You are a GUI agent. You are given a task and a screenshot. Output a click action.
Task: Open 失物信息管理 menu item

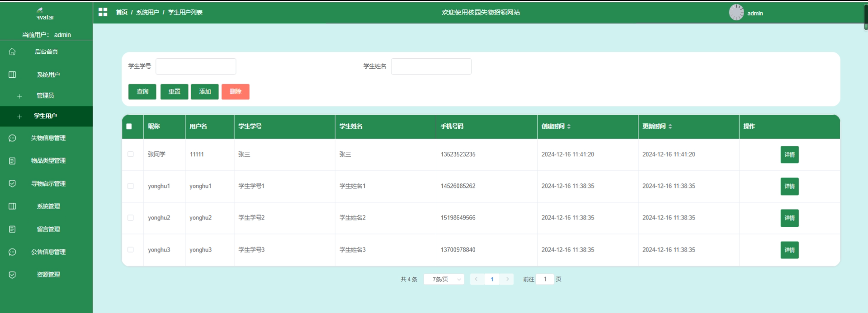[46, 138]
